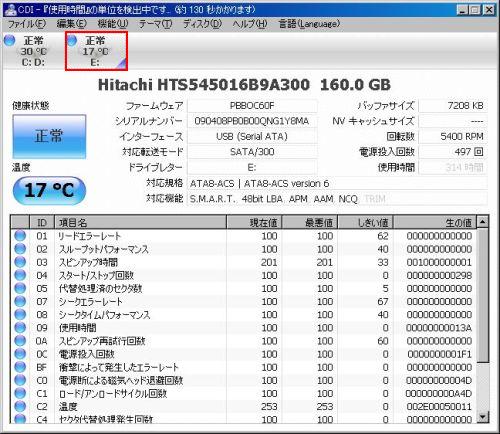Screen dimensions: 500x434
Task: Click the status orb for ID 03 スピンアップ時間
Action: [x=20, y=262]
